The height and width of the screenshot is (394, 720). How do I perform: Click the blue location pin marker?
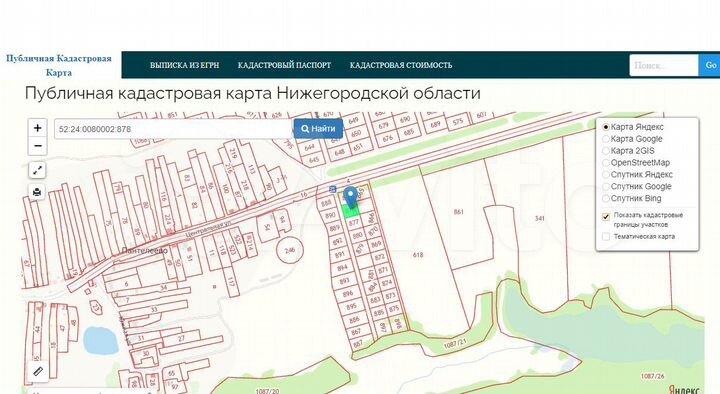351,197
